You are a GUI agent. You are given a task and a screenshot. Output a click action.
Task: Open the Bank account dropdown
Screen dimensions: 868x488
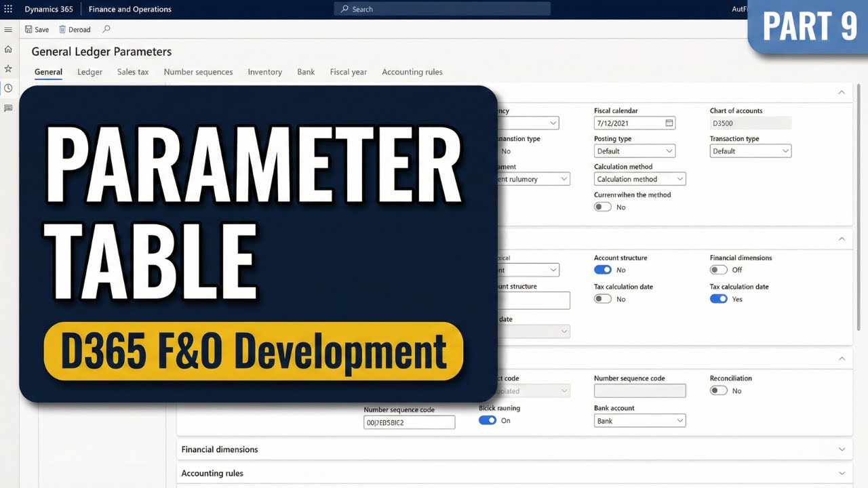(640, 421)
